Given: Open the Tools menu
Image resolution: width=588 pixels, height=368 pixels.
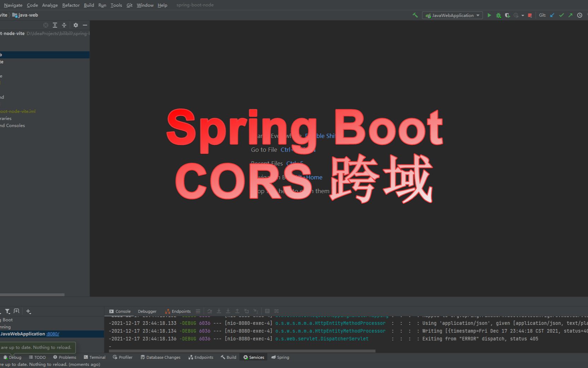Looking at the screenshot, I should pos(116,5).
